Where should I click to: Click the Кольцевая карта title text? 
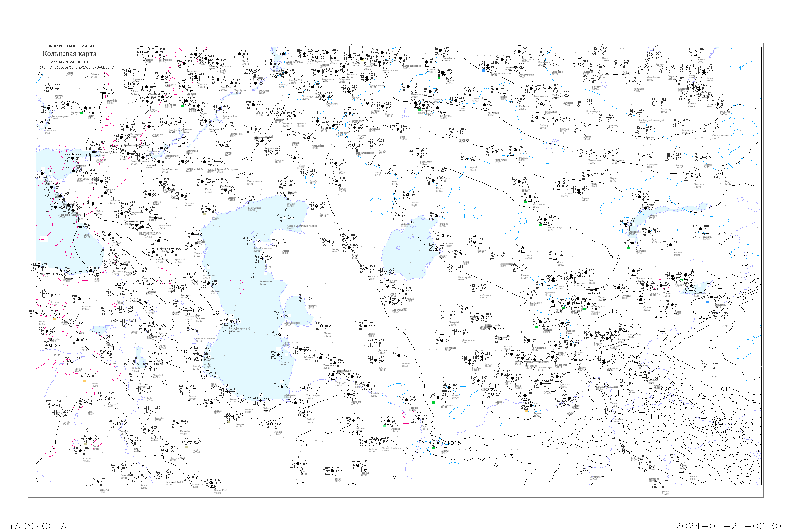point(69,54)
